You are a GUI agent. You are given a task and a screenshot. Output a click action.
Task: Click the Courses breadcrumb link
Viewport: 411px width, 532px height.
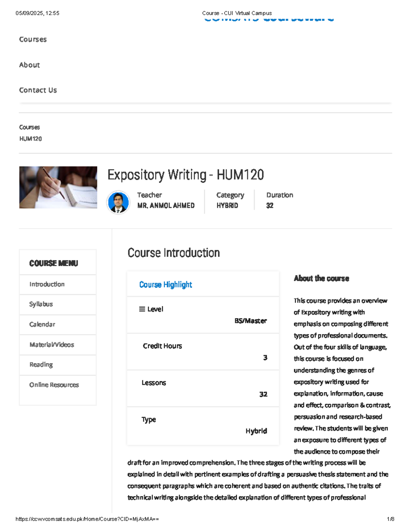coord(29,127)
